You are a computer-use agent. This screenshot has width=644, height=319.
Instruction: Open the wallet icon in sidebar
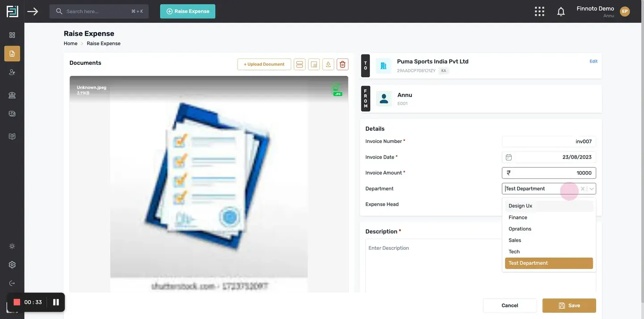click(12, 113)
